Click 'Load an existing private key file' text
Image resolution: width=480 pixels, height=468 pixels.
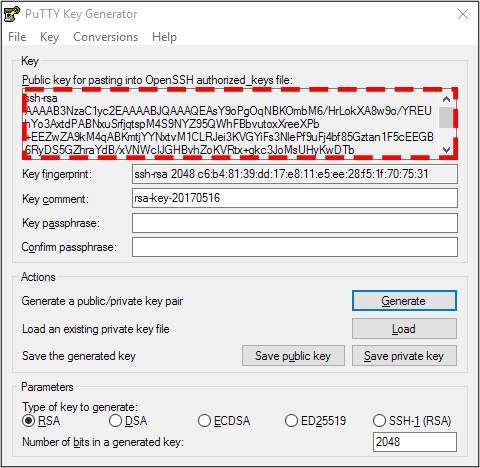[x=96, y=329]
